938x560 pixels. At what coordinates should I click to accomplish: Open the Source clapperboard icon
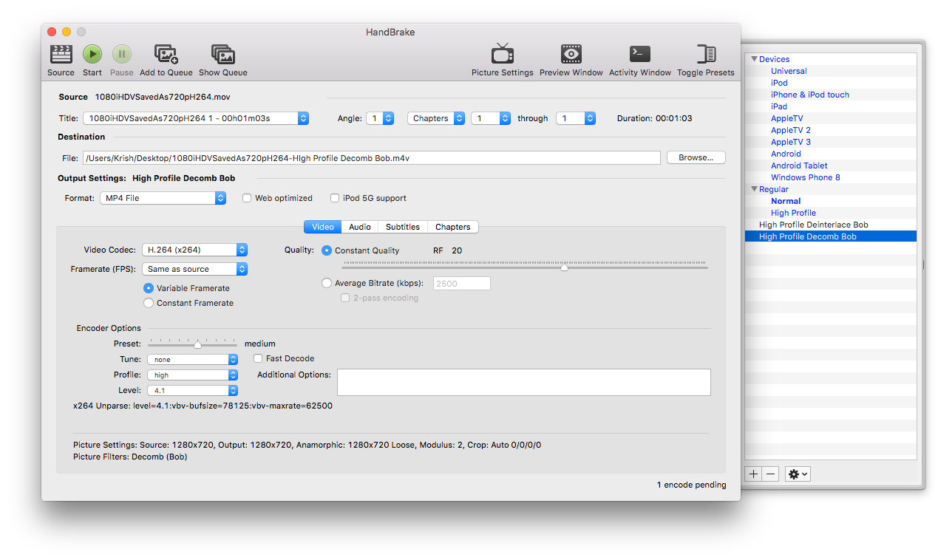61,55
